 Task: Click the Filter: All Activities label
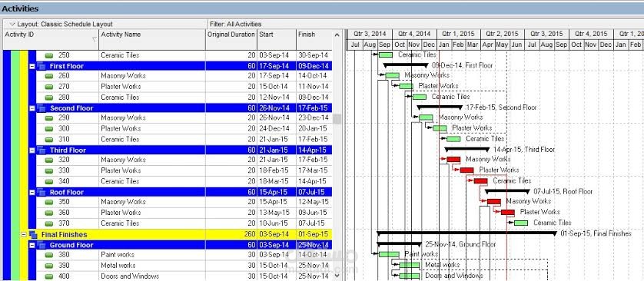[235, 25]
